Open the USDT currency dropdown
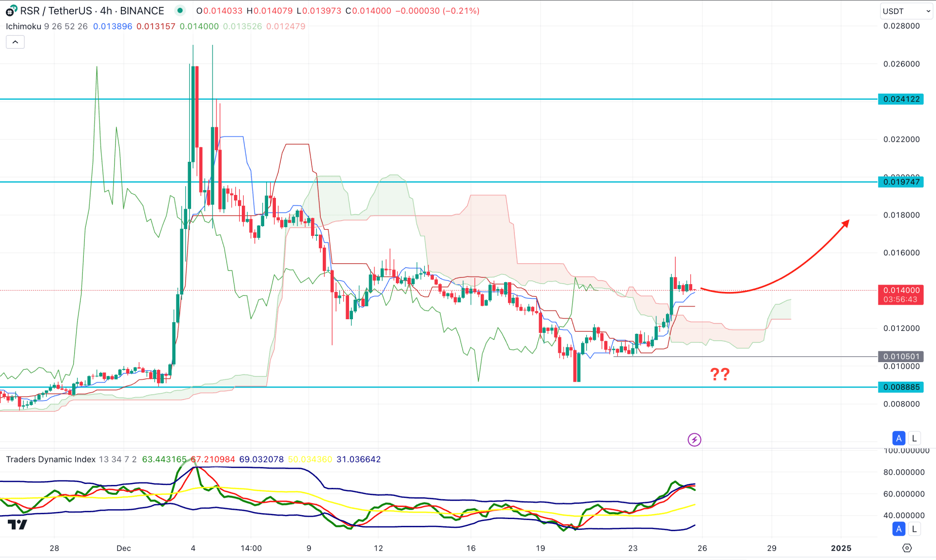Screen dimensions: 936x560 [906, 11]
